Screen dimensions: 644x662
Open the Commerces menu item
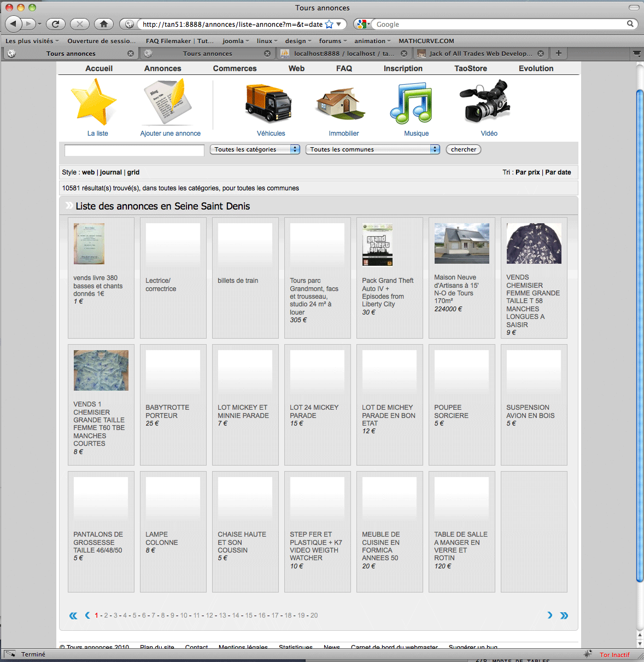point(235,68)
